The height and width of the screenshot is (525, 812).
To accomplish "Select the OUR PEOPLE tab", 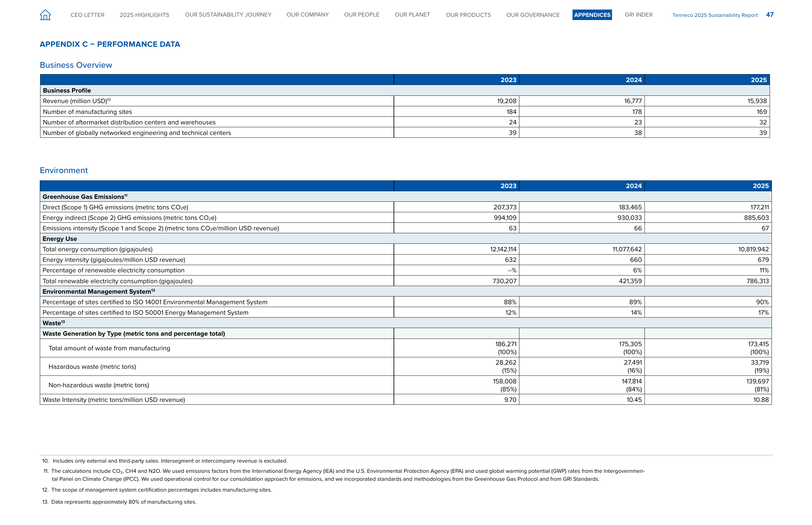I will (362, 15).
